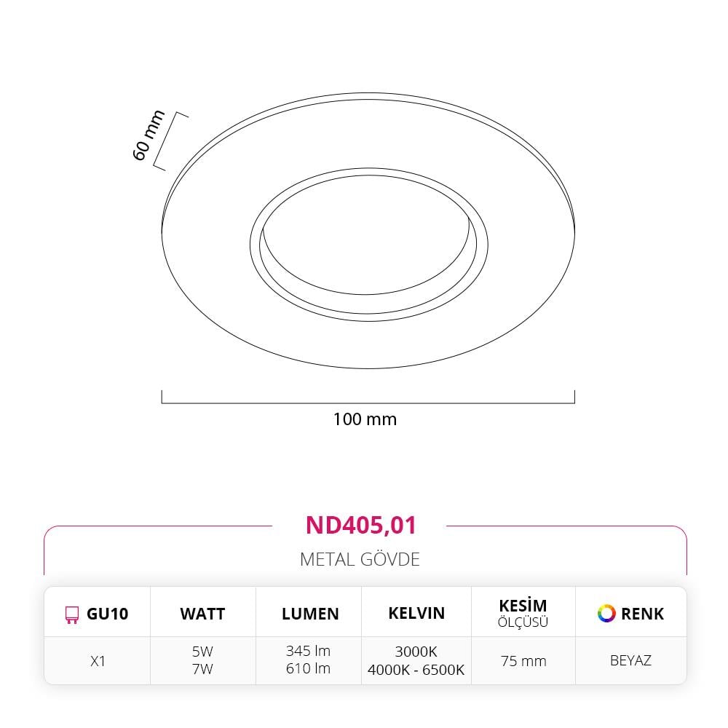The width and height of the screenshot is (728, 728).
Task: Click the 75 mm cutout size
Action: click(x=523, y=661)
